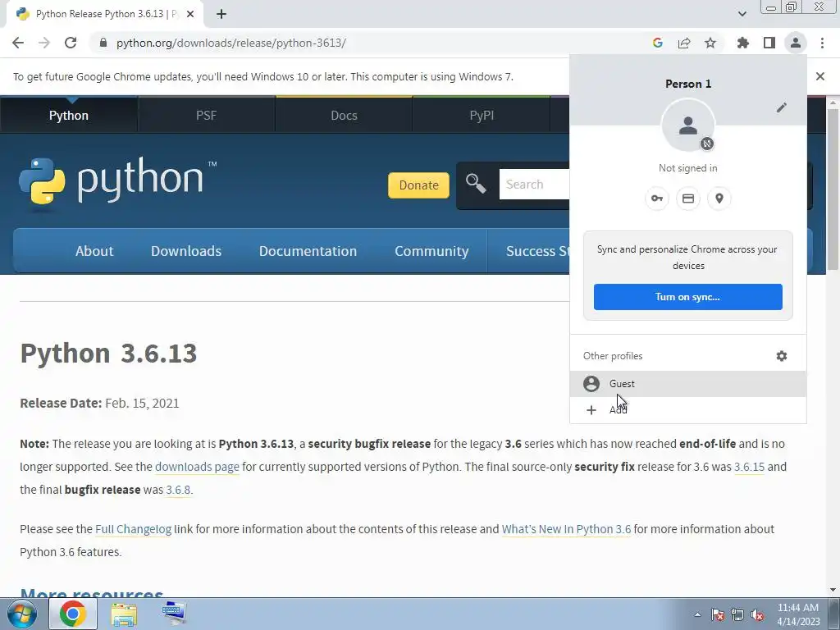
Task: Open the About menu
Action: tap(94, 251)
